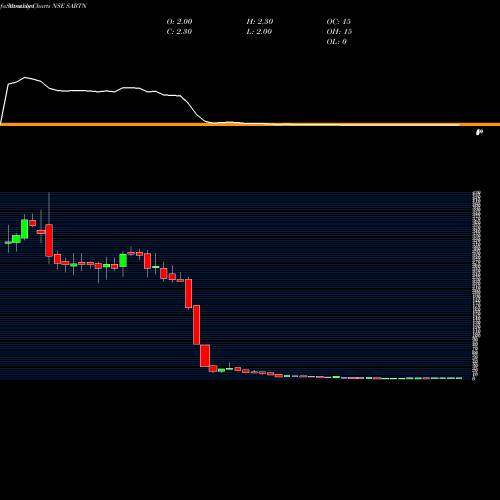Click the close price value C: 2.30

[179, 31]
